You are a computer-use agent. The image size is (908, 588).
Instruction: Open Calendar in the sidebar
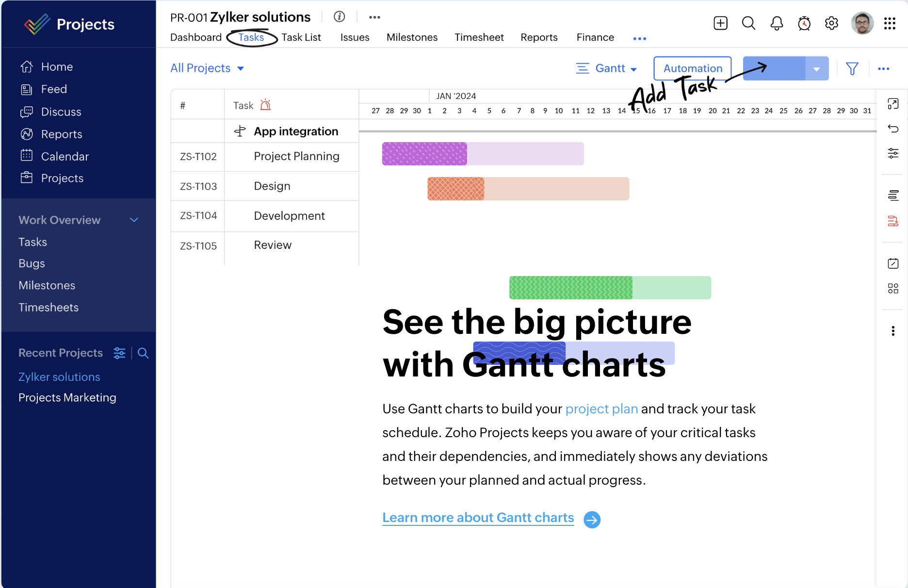point(54,156)
